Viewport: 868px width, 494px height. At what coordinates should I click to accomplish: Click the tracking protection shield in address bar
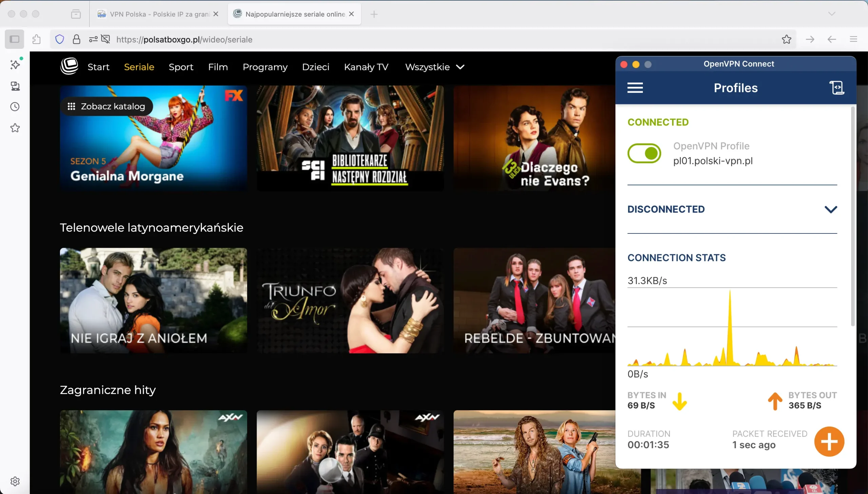point(59,39)
